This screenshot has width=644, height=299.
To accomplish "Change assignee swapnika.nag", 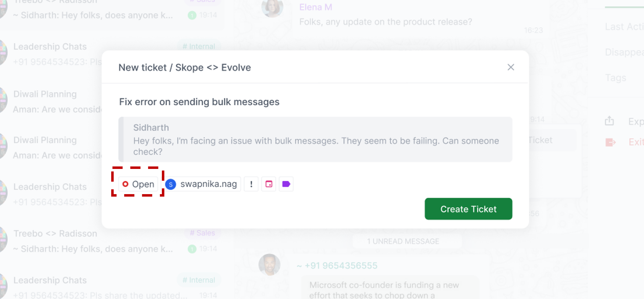I will point(203,184).
